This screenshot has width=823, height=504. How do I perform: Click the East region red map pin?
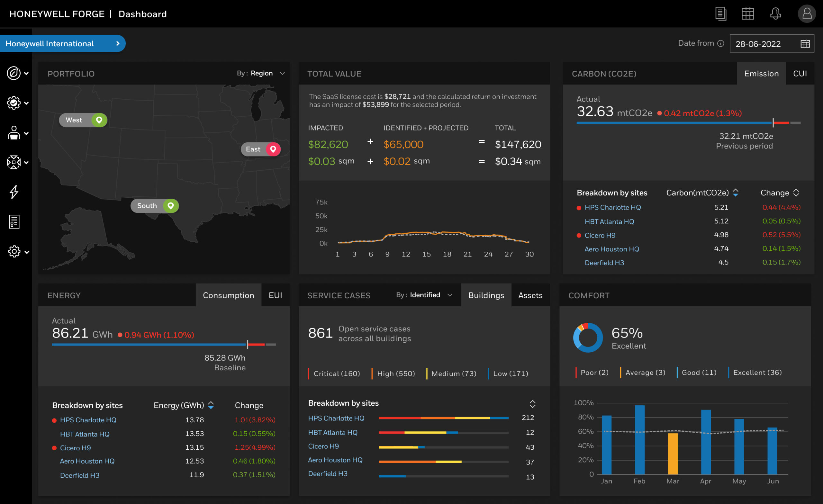(x=273, y=149)
